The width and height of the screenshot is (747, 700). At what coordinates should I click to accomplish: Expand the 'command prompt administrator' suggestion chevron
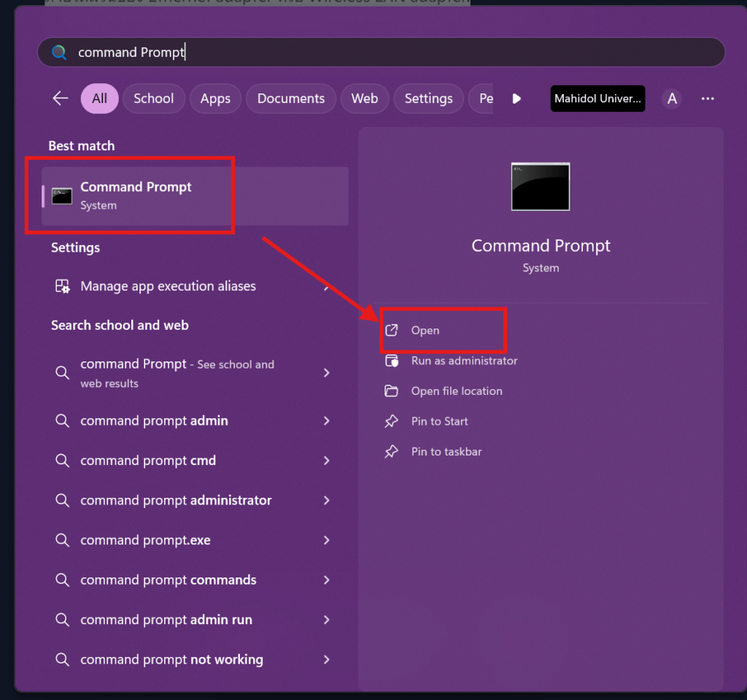point(326,500)
